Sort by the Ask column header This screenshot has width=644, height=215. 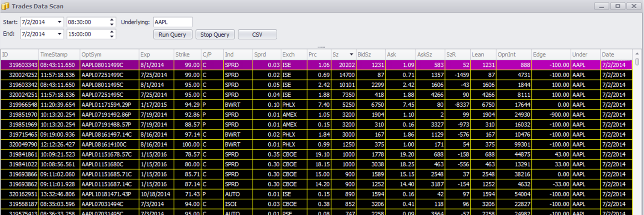tap(400, 55)
